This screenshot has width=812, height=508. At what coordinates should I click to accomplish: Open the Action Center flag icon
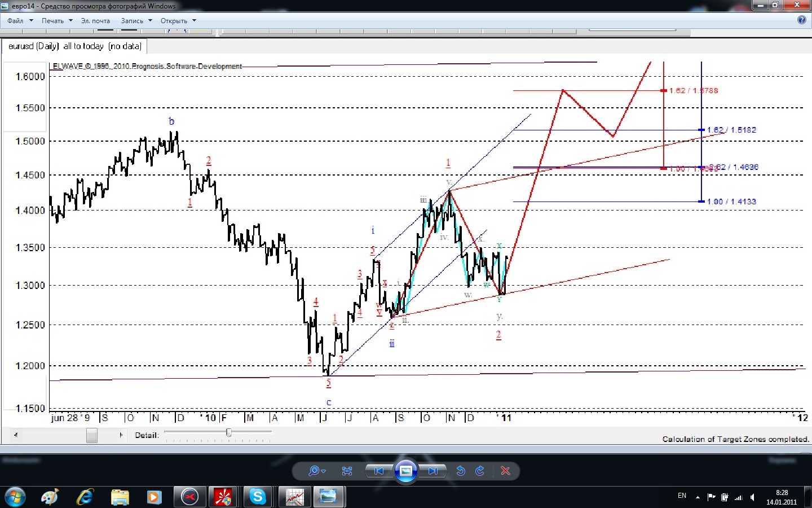point(711,497)
